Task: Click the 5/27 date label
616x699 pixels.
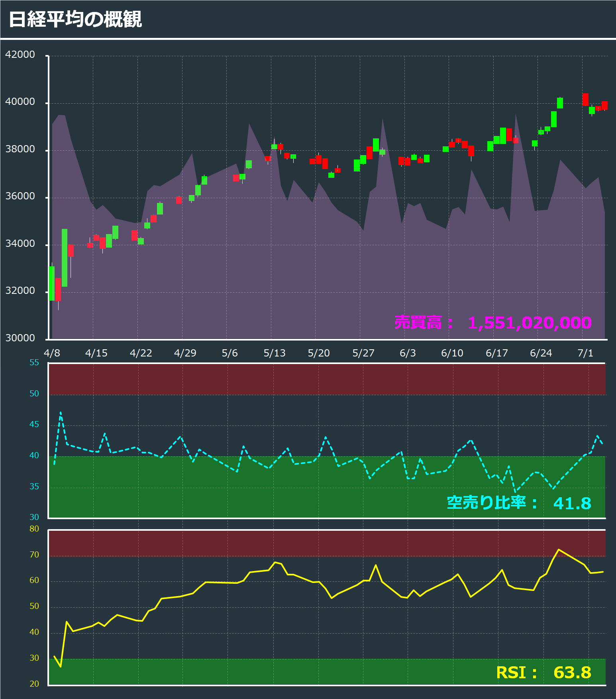Action: pos(363,353)
